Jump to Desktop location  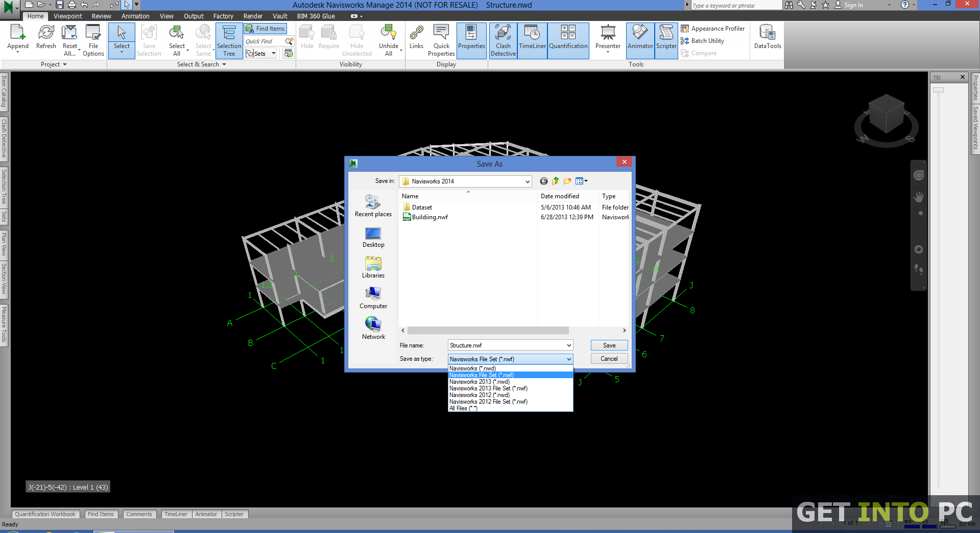pos(373,237)
